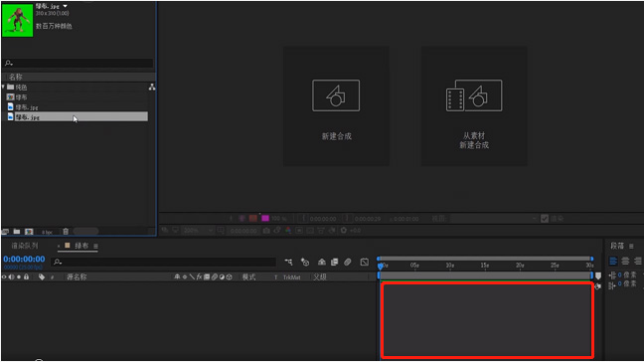Click the motion blur column icon
This screenshot has height=362, width=644.
pos(215,276)
